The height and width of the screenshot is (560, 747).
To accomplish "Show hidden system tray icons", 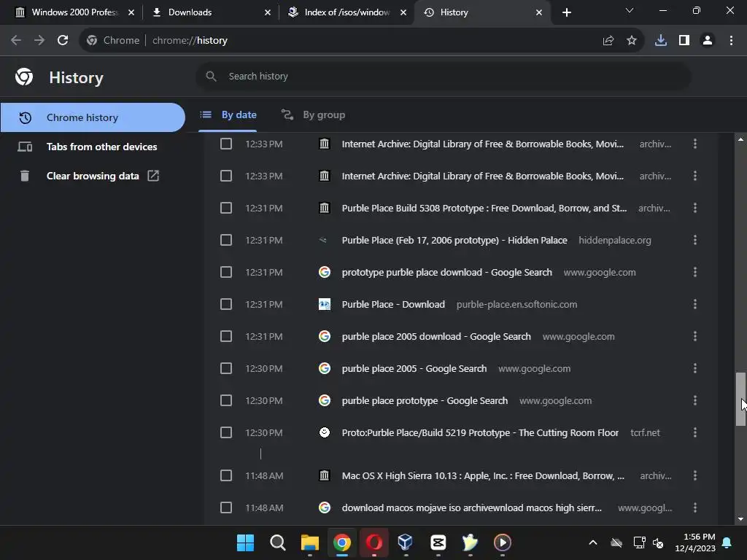I will (x=592, y=542).
